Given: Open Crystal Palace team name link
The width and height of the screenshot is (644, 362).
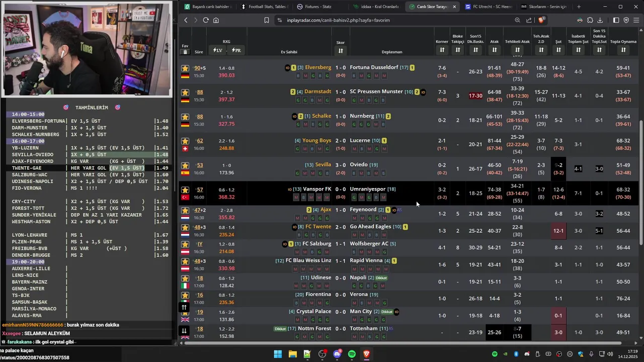Looking at the screenshot, I should 313,312.
